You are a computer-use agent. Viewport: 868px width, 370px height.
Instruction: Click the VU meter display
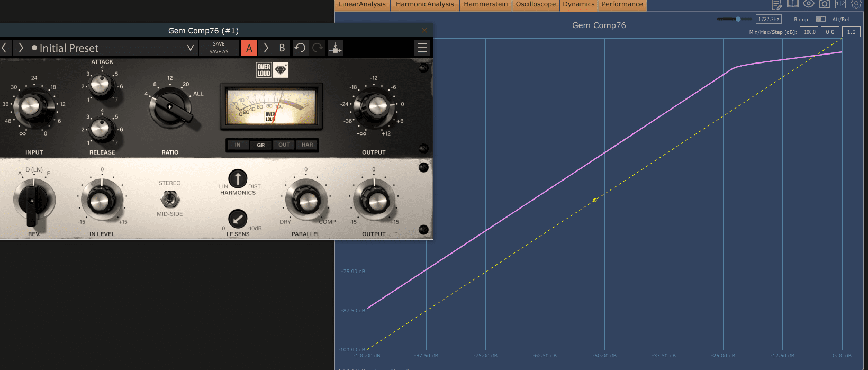click(x=271, y=106)
